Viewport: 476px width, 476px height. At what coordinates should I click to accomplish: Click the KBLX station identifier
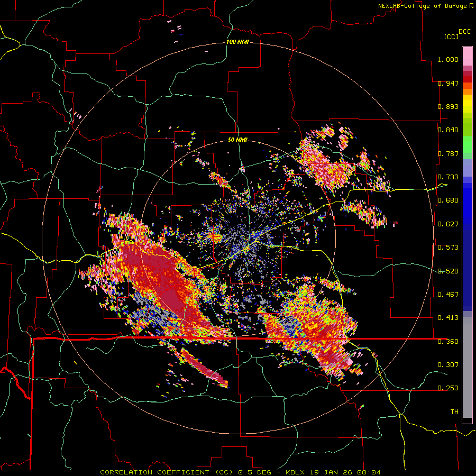coord(296,472)
